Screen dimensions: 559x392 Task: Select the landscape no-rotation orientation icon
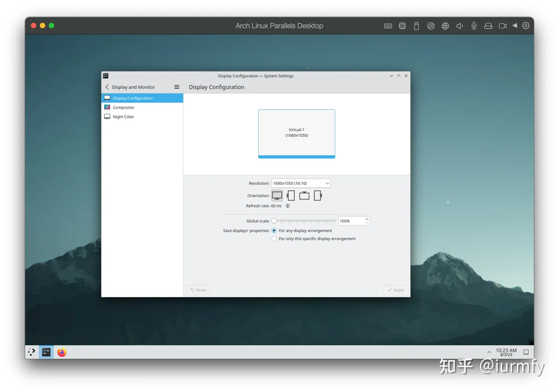click(277, 196)
